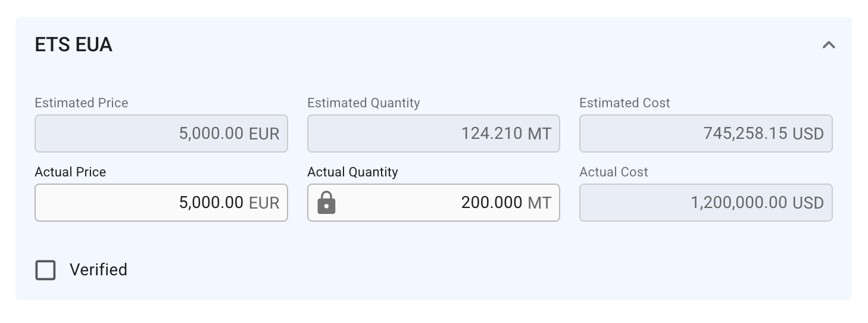This screenshot has height=323, width=868.
Task: Focus the Actual Price input field
Action: (161, 203)
